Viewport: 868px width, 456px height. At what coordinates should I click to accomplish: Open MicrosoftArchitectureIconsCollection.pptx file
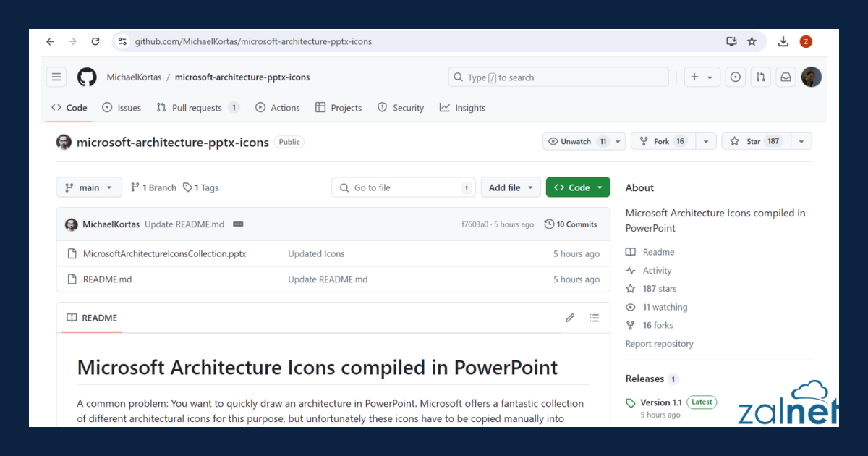click(x=164, y=254)
